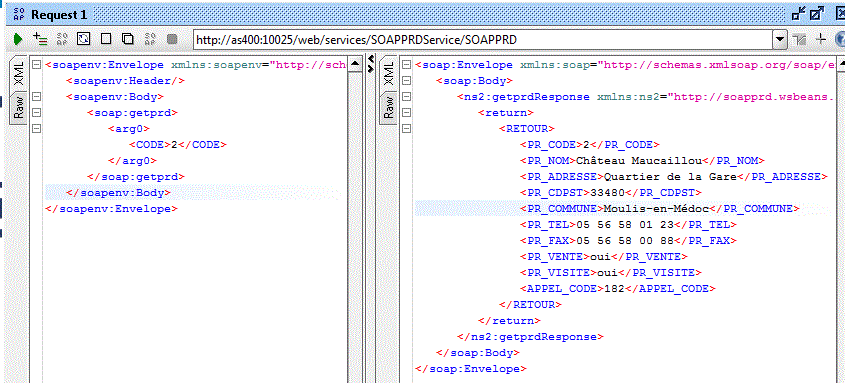Click closing soap:getprd tag in request
Image resolution: width=845 pixels, height=383 pixels.
click(136, 176)
